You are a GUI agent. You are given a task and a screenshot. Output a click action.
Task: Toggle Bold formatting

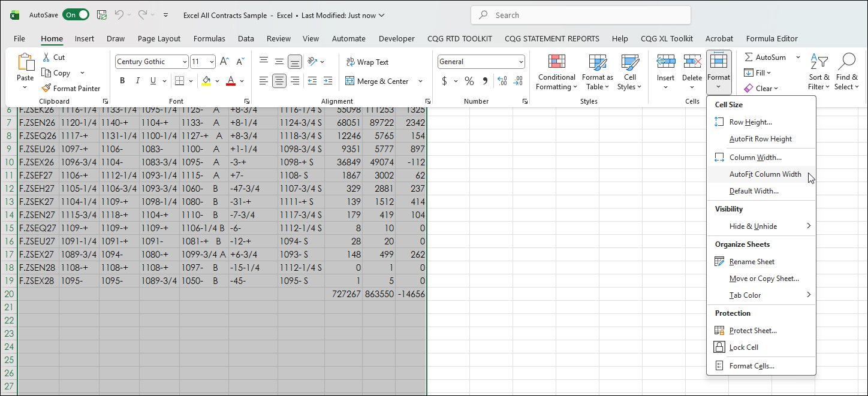click(122, 81)
